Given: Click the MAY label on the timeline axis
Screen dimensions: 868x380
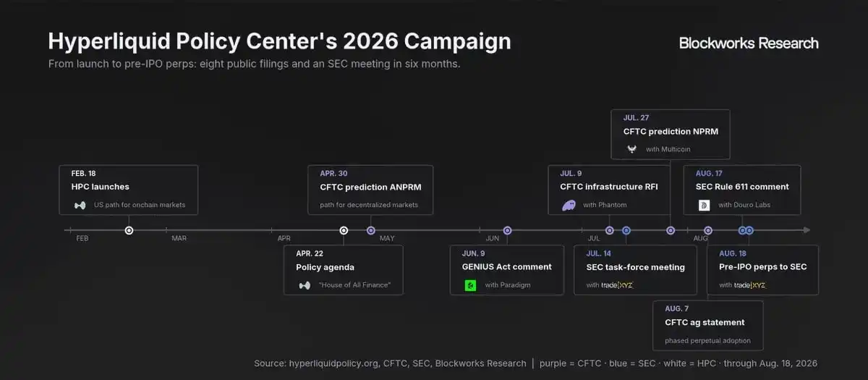Looking at the screenshot, I should coord(387,238).
